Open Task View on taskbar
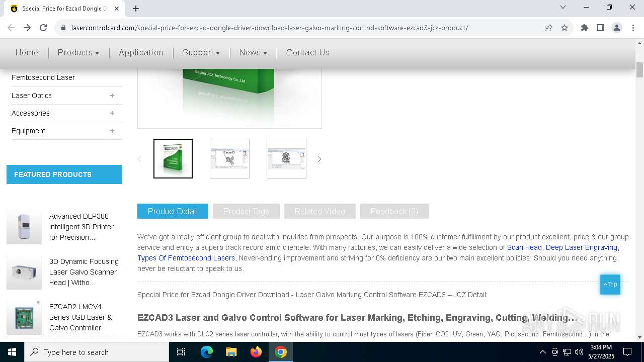This screenshot has width=644, height=362. click(x=181, y=352)
